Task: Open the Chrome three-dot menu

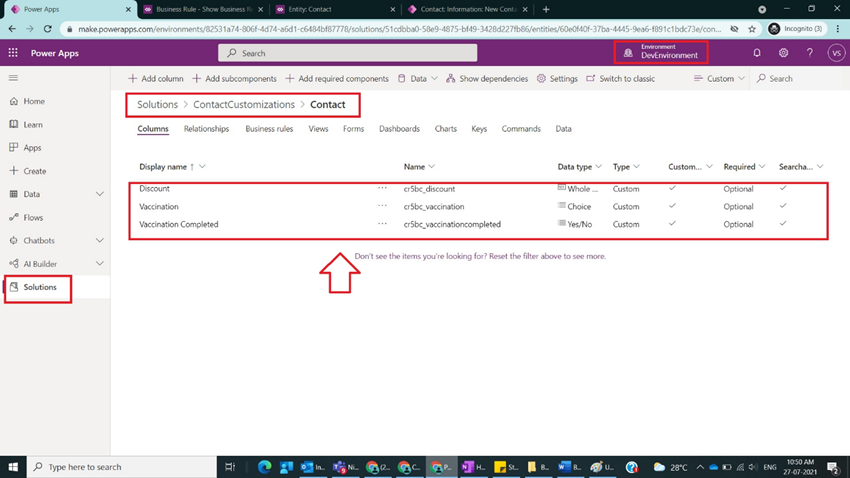Action: coord(838,29)
